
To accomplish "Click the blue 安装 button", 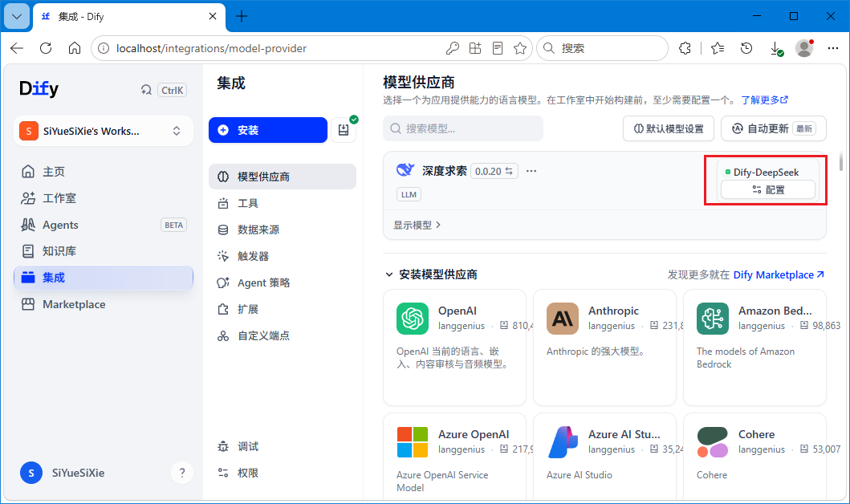I will click(x=268, y=130).
